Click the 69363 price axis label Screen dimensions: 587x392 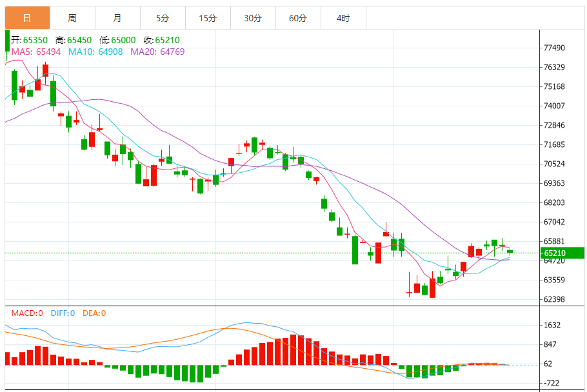[x=554, y=183]
